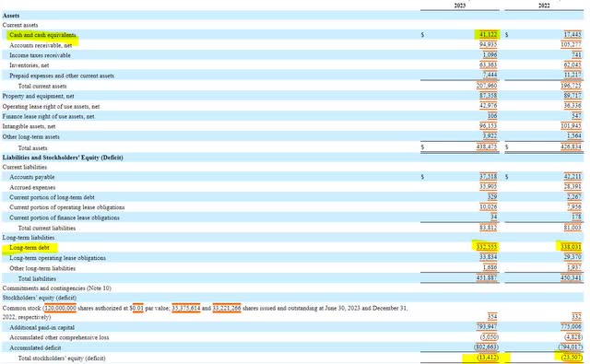This screenshot has height=364, width=590.
Task: Click 'Prepaid expenses and other current assets' label
Action: point(62,76)
